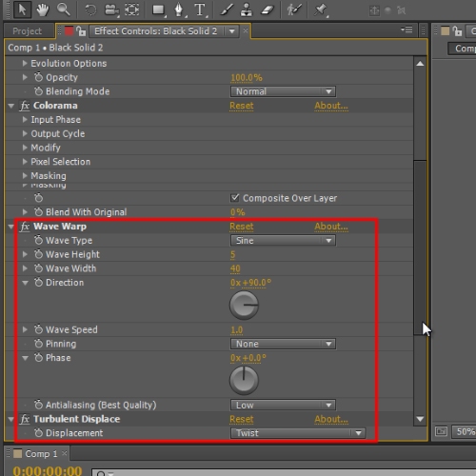The height and width of the screenshot is (476, 476).
Task: Toggle the Wave Height stopwatch
Action: [x=38, y=254]
